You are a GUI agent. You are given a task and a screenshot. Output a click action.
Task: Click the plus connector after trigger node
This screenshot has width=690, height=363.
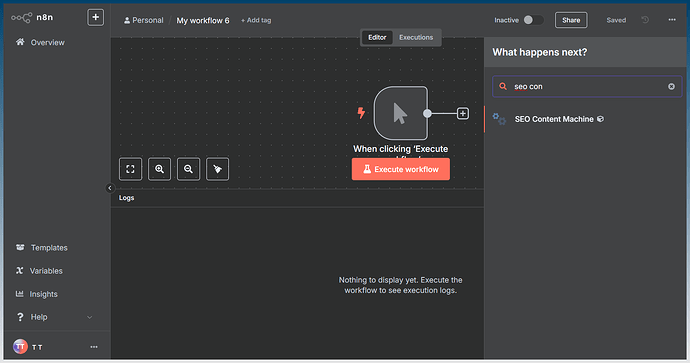[x=462, y=114]
